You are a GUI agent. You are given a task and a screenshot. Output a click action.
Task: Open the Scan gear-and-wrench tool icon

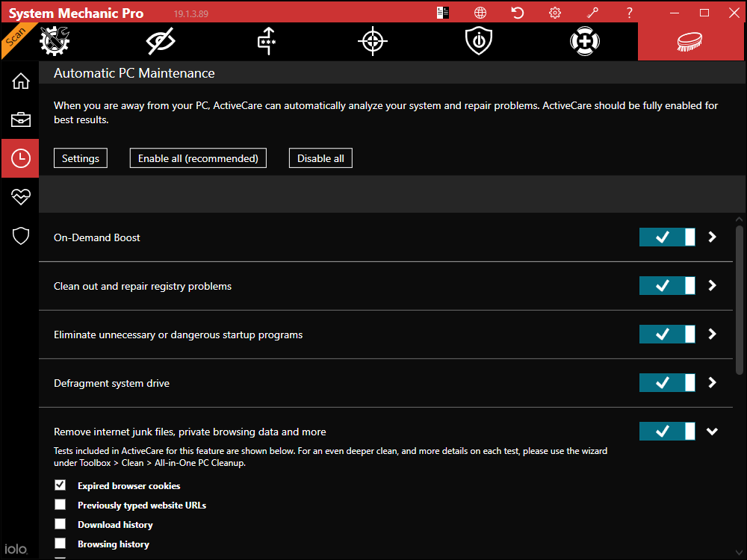point(55,41)
